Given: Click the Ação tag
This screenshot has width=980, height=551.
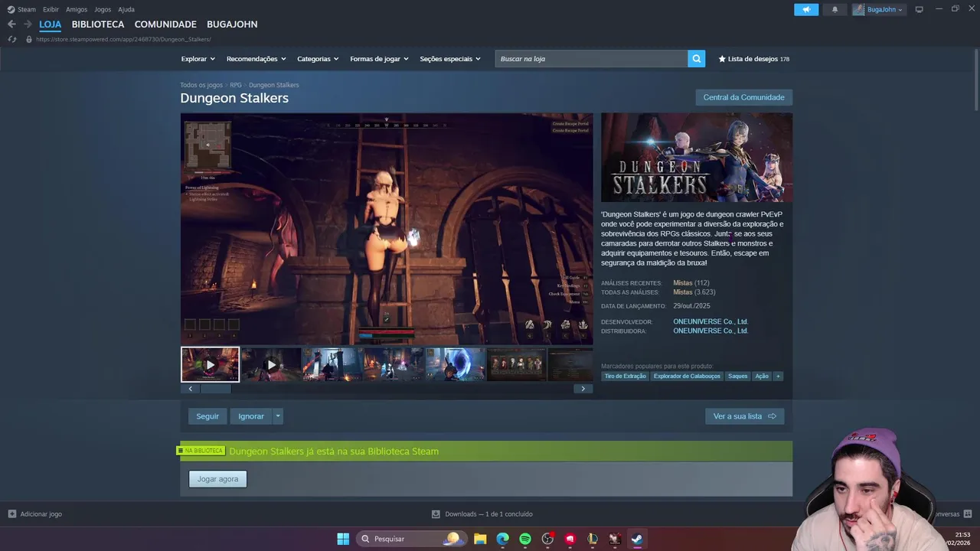Looking at the screenshot, I should (762, 377).
